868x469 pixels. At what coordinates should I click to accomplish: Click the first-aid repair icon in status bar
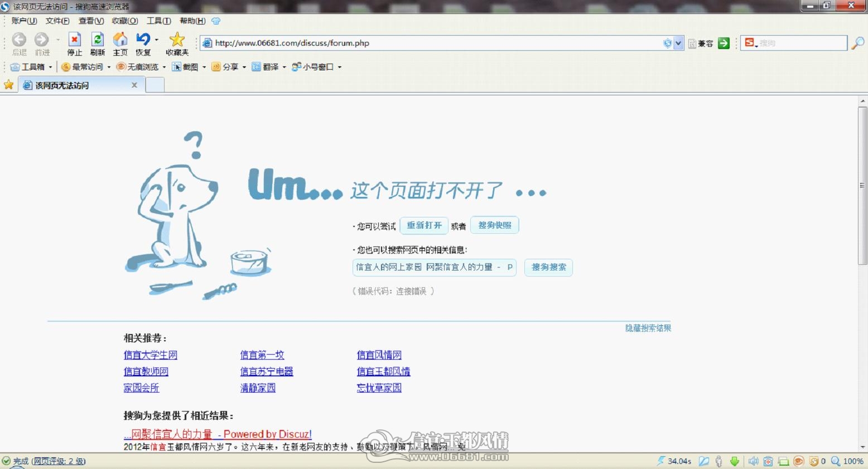tap(768, 461)
